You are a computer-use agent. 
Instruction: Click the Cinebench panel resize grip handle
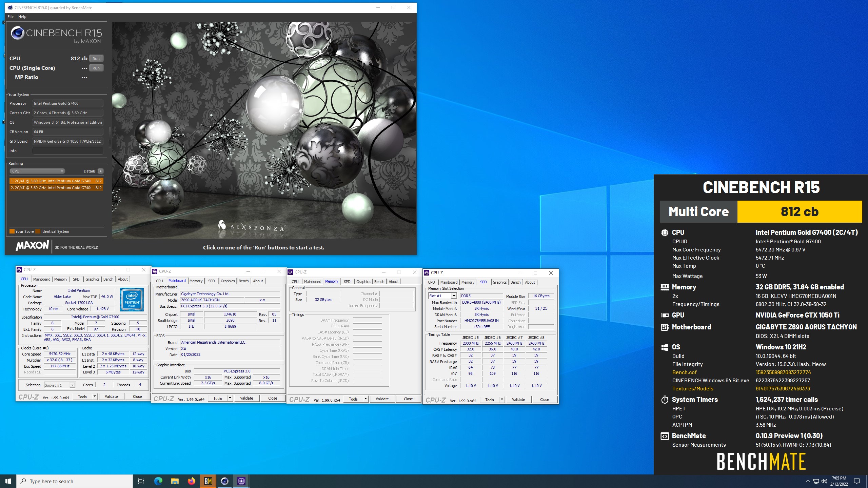pos(110,138)
